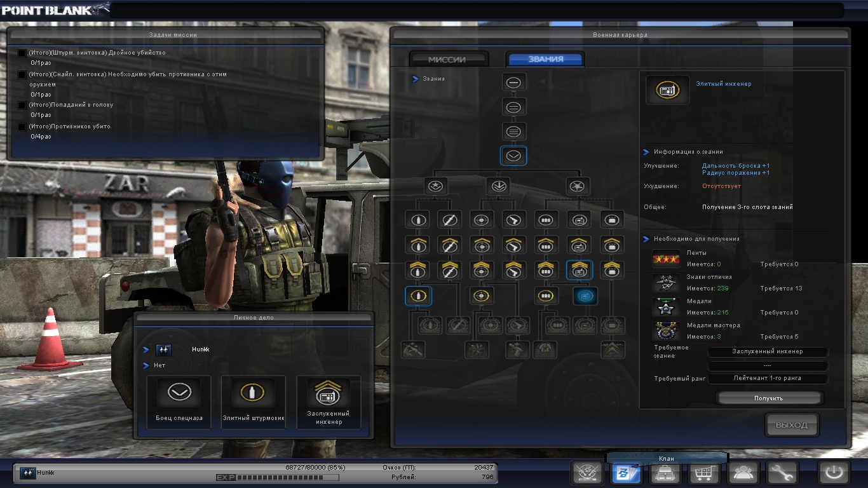Select the Заслуженный инженер slot in Личное дело
The image size is (868, 488).
tap(329, 402)
